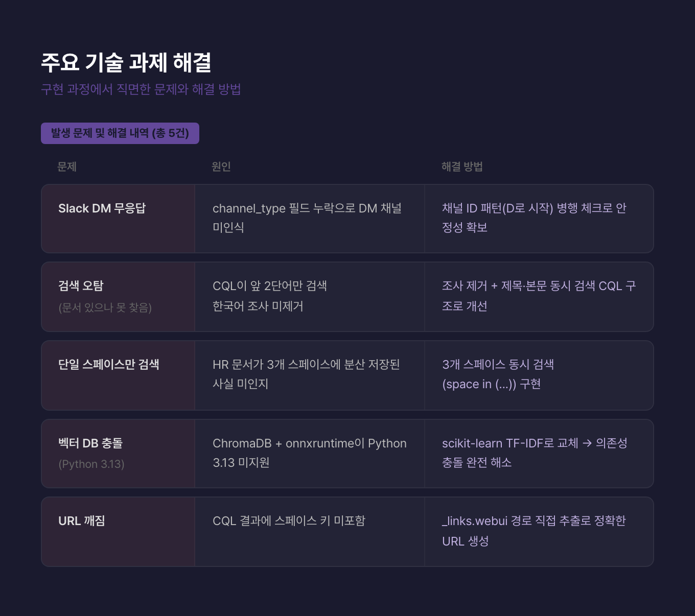695x616 pixels.
Task: Click the "해결 방법" column header
Action: [462, 167]
